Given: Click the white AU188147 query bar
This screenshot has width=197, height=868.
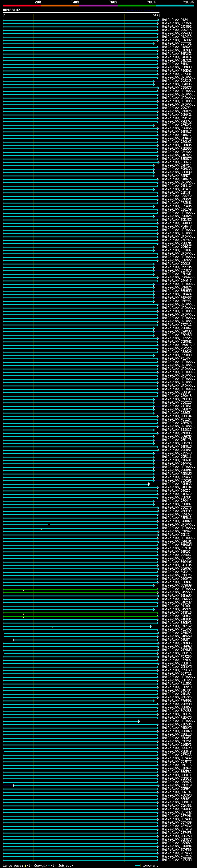Looking at the screenshot, I should [81, 12].
